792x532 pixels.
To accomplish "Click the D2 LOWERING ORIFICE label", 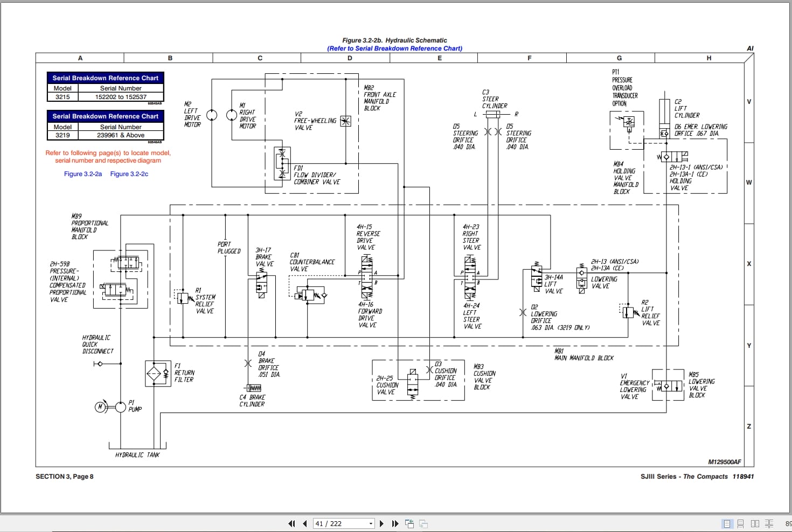I will coord(560,317).
